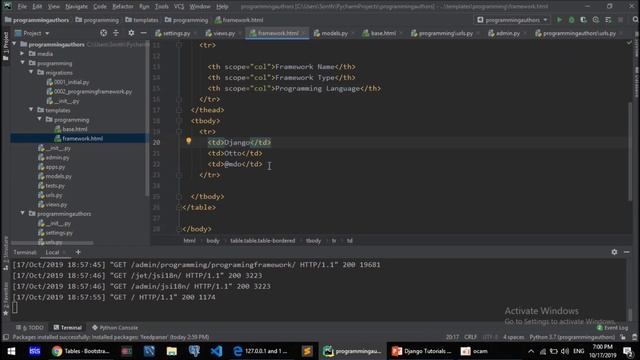Switch to the views.py editor tab

[x=221, y=33]
